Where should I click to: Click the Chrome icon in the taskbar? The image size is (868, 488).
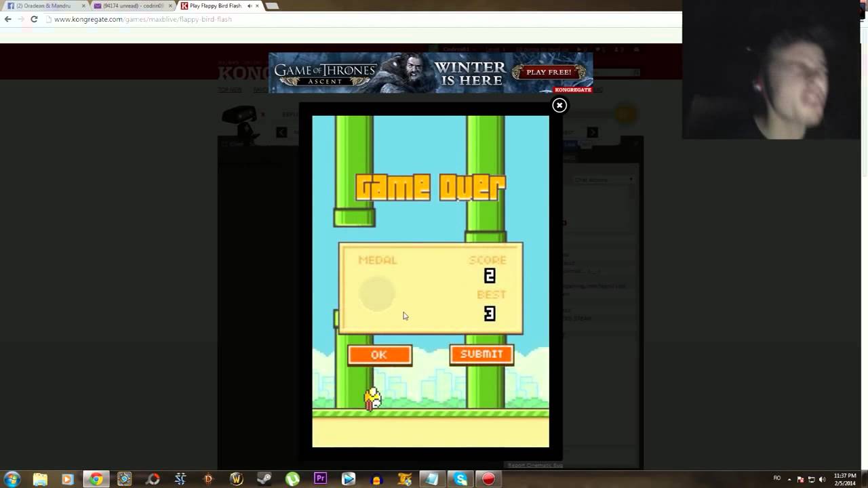(96, 479)
